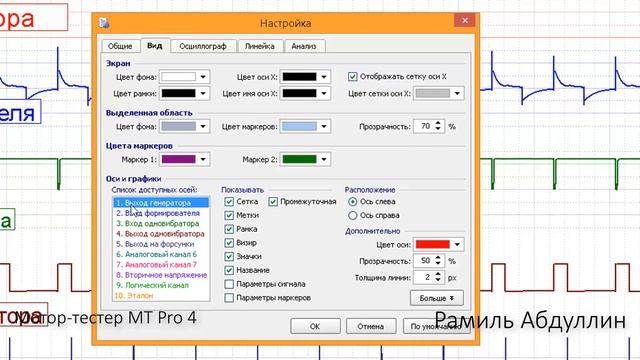Toggle Отображать сетку оси X checkbox
The height and width of the screenshot is (360, 640).
pos(353,76)
